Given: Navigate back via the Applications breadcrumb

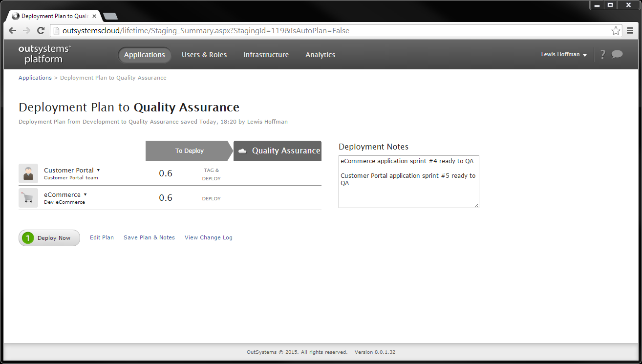Looking at the screenshot, I should pyautogui.click(x=35, y=77).
